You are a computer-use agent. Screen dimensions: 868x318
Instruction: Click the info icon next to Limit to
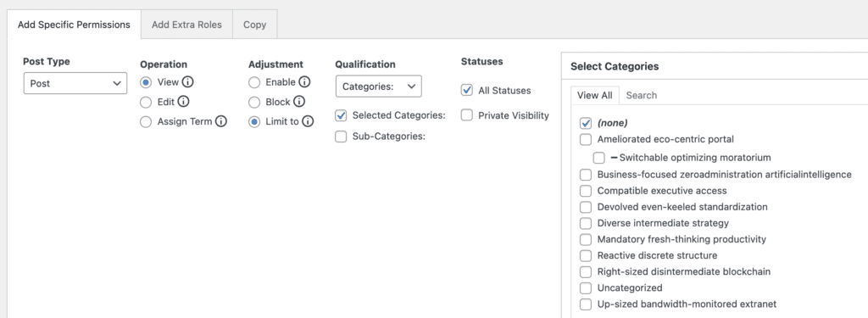pos(308,122)
